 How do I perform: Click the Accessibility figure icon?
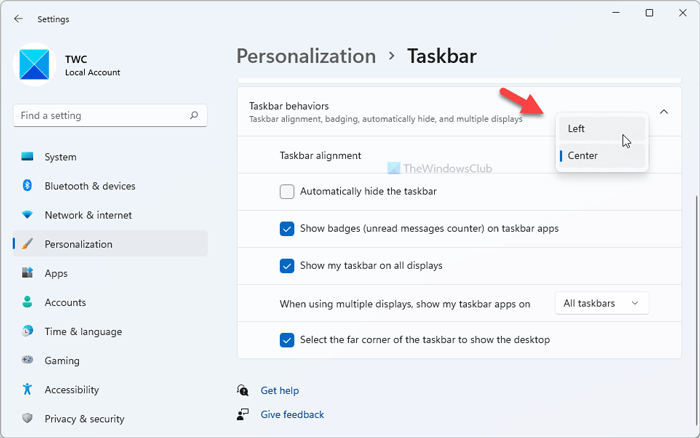pyautogui.click(x=27, y=389)
